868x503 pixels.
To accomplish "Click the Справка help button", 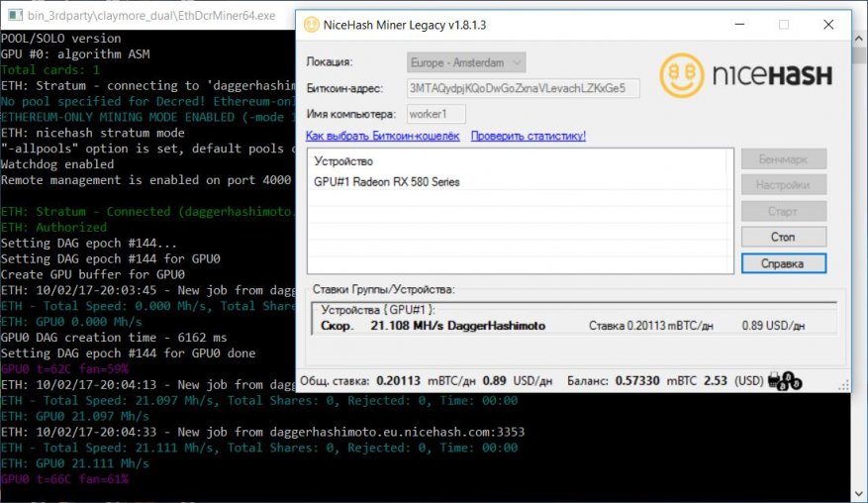I will pos(783,263).
